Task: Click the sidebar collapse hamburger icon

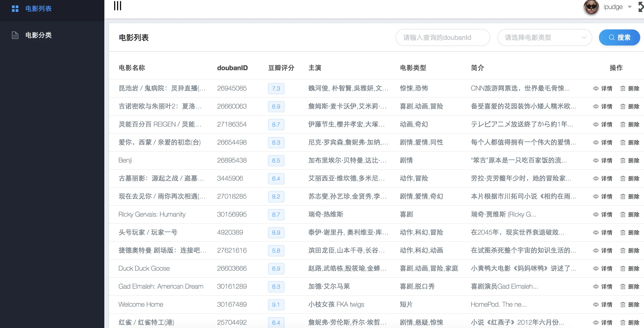Action: tap(118, 5)
